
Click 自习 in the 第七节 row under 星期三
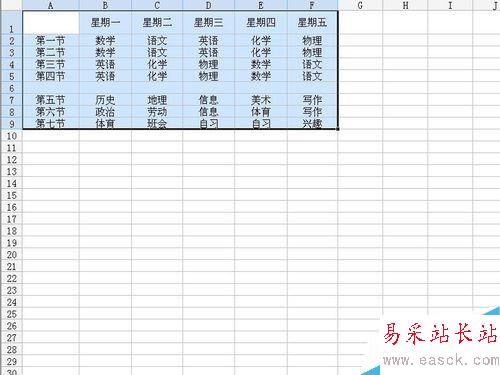208,124
